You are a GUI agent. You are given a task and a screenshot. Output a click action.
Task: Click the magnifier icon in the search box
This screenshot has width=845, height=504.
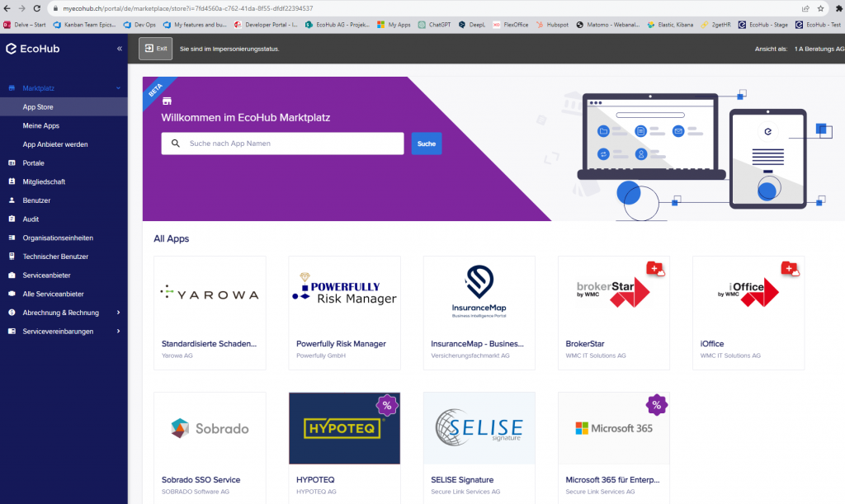(176, 144)
